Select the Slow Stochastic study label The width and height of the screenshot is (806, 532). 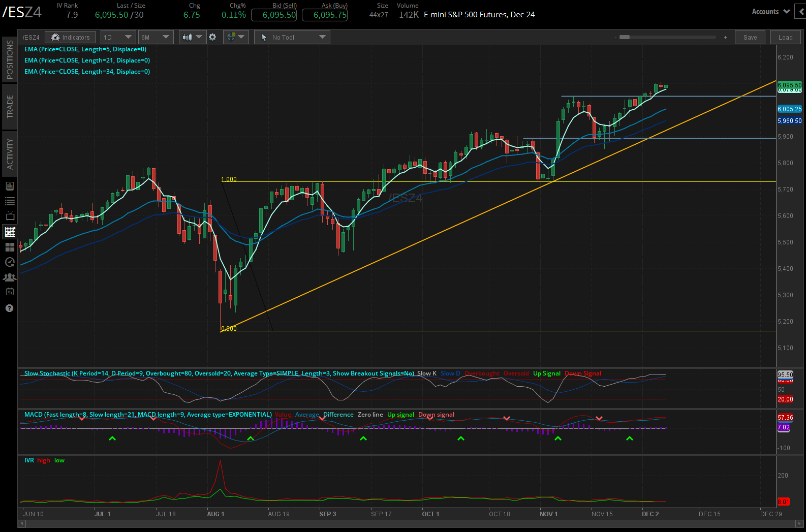coord(219,373)
